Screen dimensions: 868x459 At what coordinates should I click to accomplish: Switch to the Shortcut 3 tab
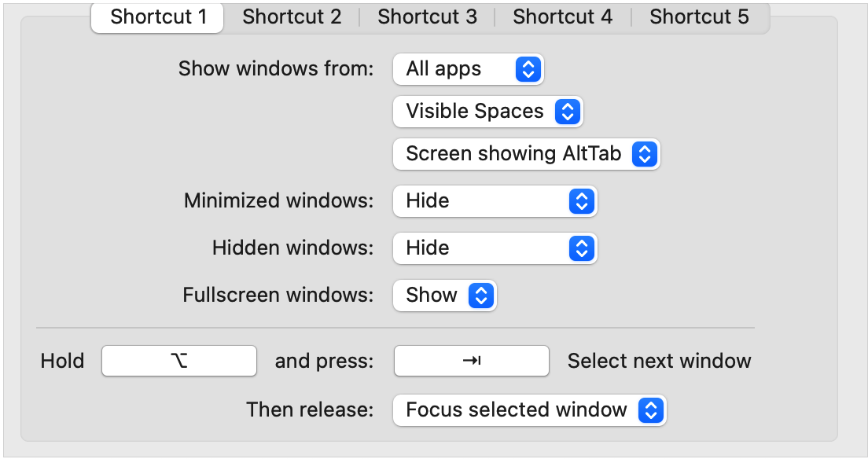[x=427, y=16]
